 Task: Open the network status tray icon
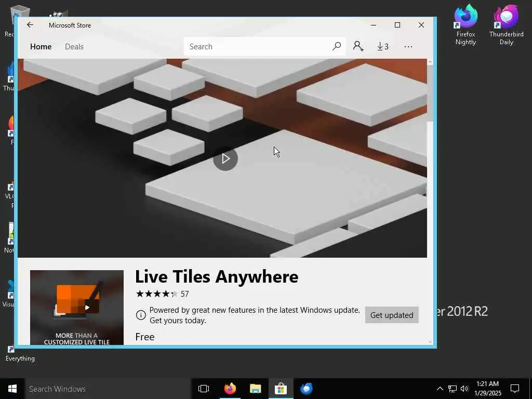[453, 389]
